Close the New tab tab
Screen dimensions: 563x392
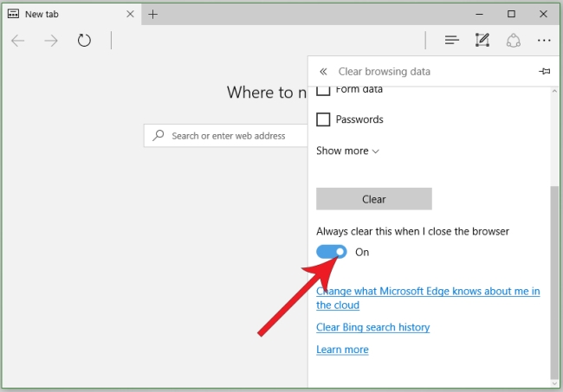[x=130, y=14]
